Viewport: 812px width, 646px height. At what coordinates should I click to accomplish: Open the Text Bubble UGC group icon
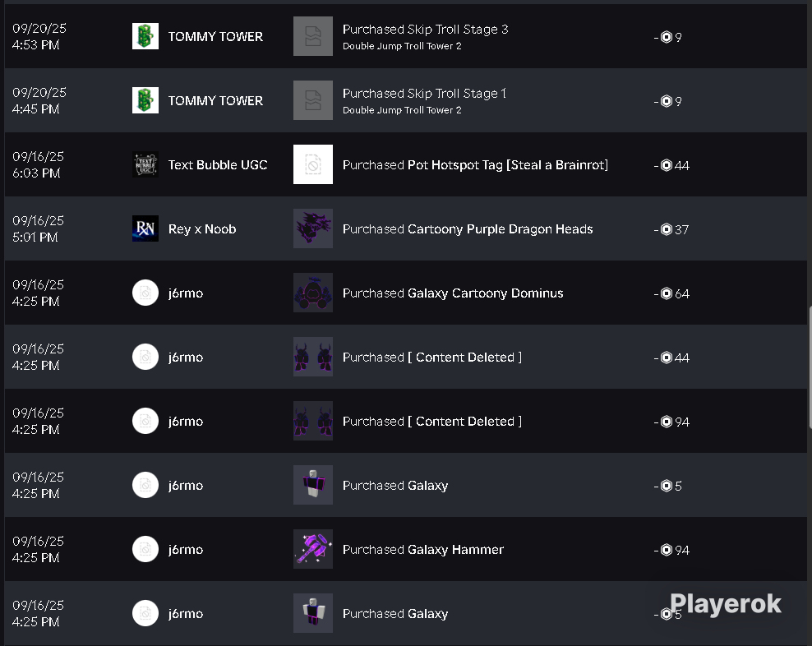click(145, 164)
